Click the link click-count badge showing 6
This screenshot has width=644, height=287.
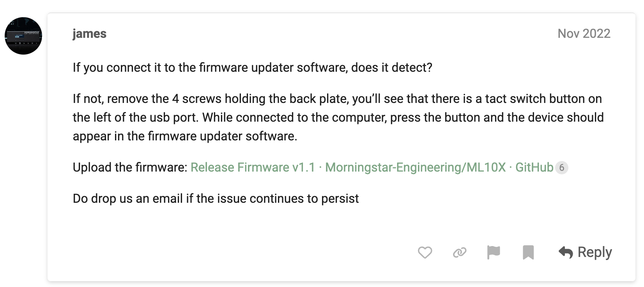561,168
